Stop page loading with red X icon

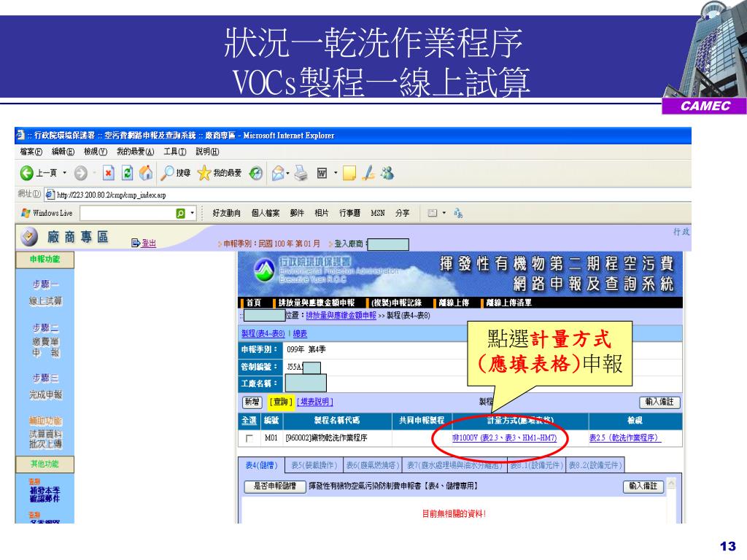point(109,173)
